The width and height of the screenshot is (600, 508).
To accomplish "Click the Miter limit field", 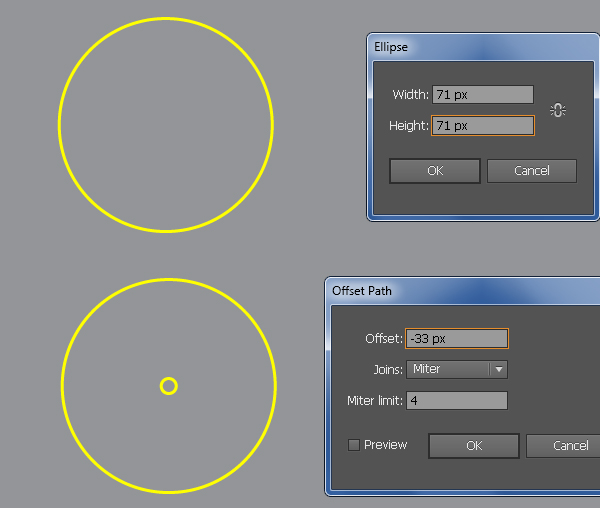I will [x=457, y=401].
